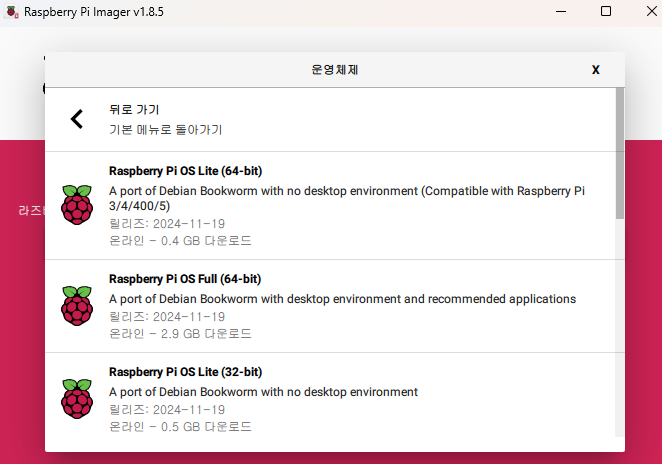
Task: Choose Raspberry Pi OS Lite (64-bit) title
Action: [x=185, y=171]
